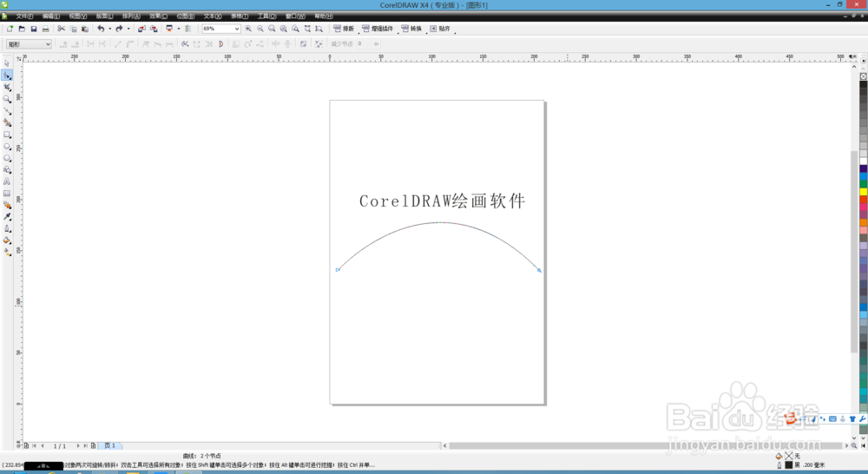Image resolution: width=868 pixels, height=474 pixels.
Task: Open the 编辑 (Edit) menu
Action: pos(51,16)
